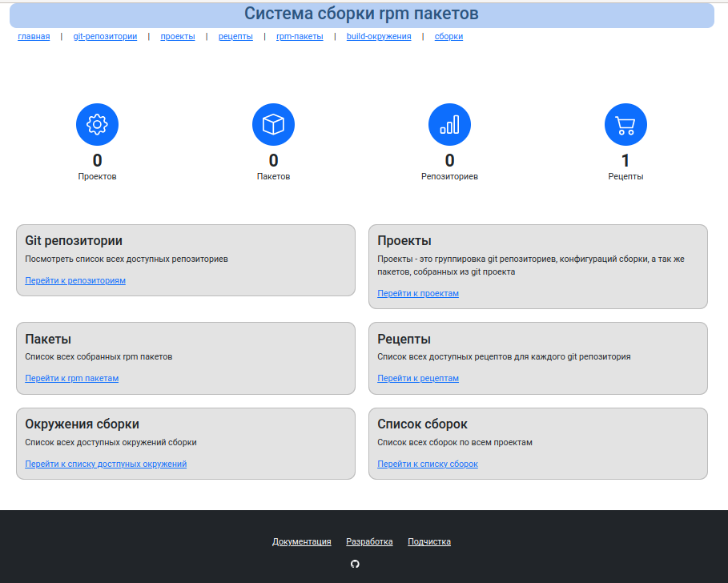Open the bar chart icon for Репозиториев

[x=449, y=124]
